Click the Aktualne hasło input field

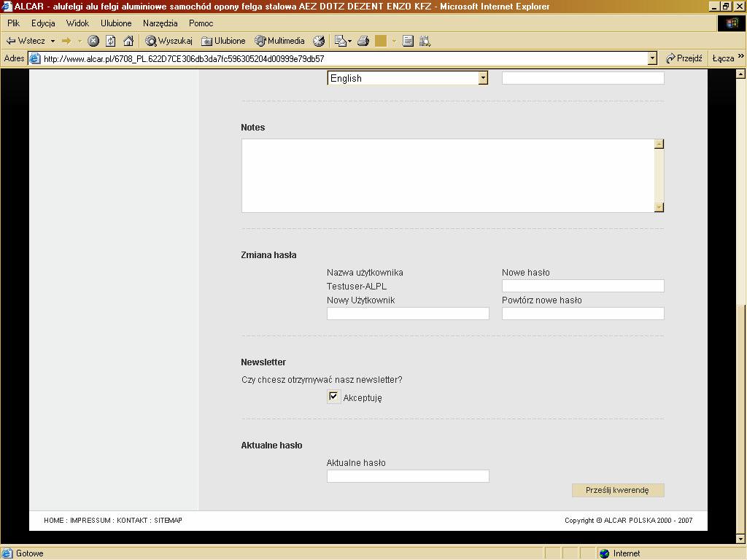tap(408, 476)
